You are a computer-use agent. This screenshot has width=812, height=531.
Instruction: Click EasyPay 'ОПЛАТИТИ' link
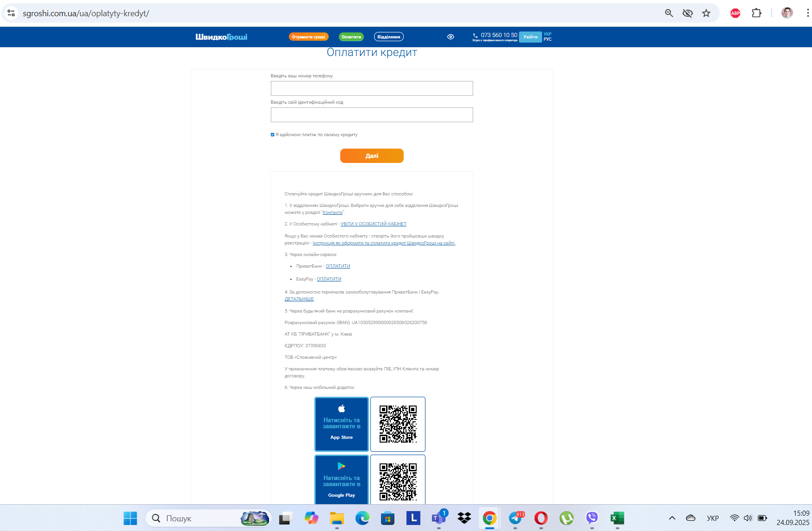pos(329,279)
